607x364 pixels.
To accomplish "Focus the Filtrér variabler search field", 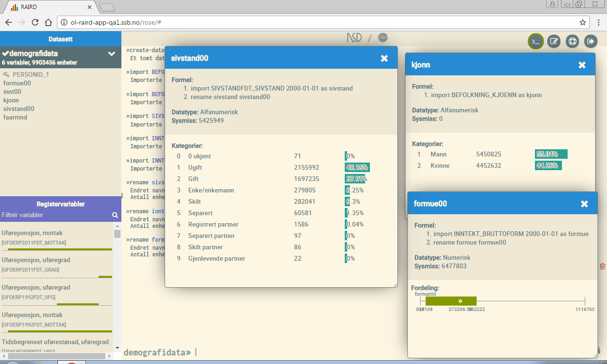I will [55, 215].
